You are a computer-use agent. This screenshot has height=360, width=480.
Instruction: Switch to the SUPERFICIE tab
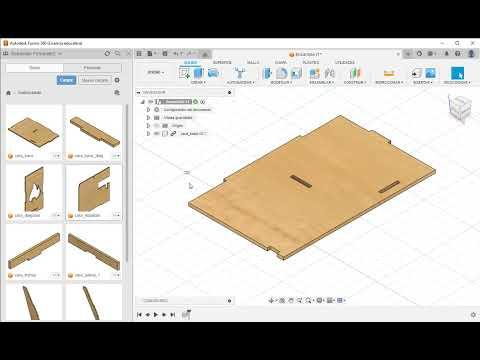[x=222, y=62]
